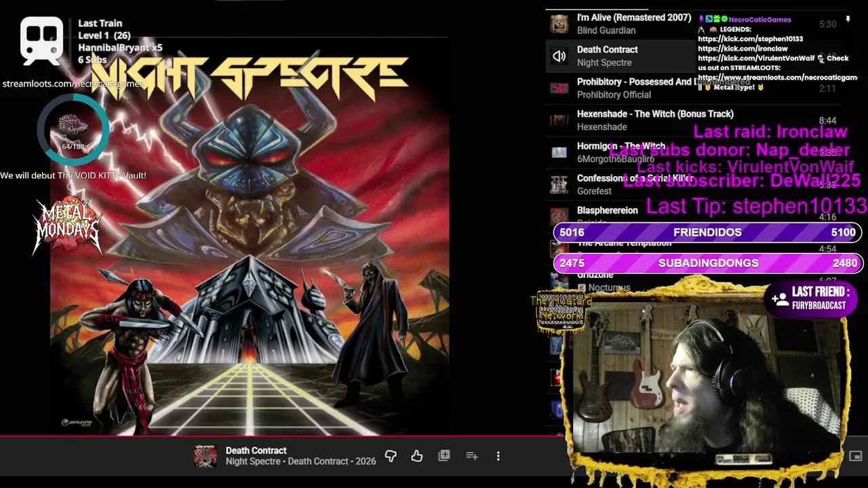Screen dimensions: 868x488
Task: Click the streamloots.com overlay link text
Action: [x=73, y=84]
